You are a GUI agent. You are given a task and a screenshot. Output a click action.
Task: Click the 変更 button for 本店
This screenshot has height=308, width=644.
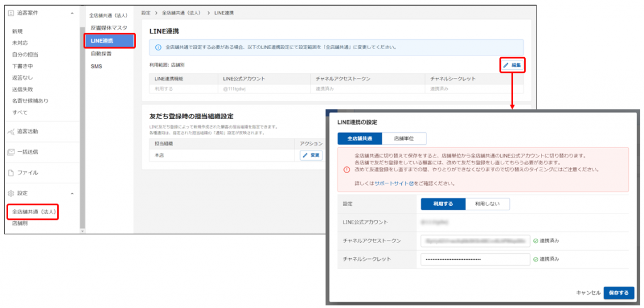pos(311,156)
